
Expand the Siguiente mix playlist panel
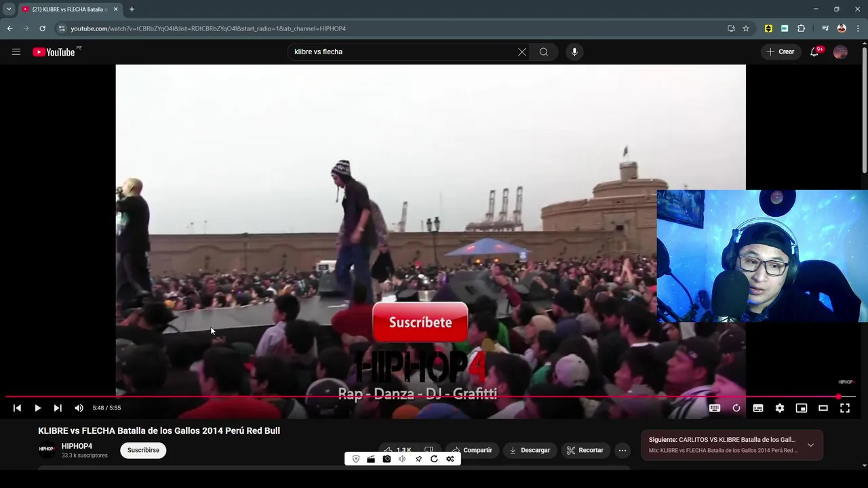point(810,445)
